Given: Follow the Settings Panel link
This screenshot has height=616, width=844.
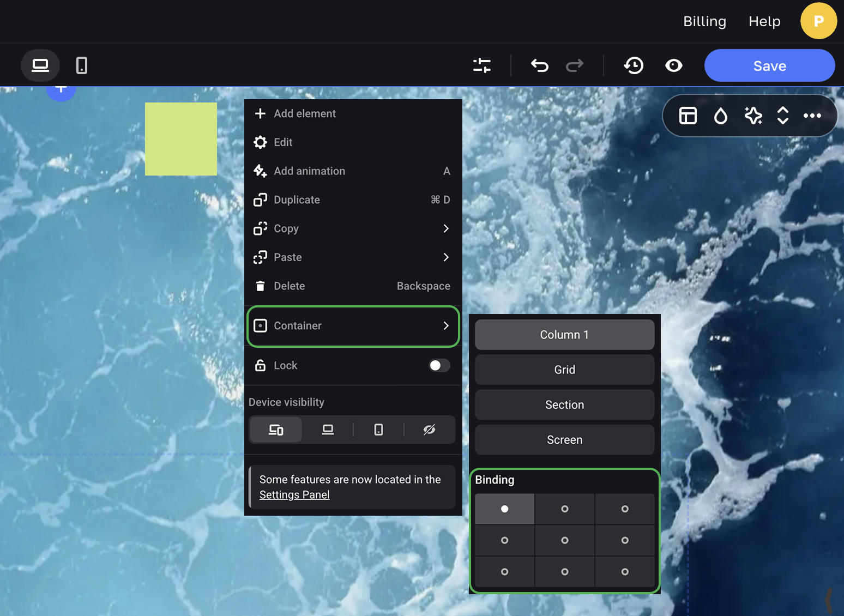Looking at the screenshot, I should [294, 494].
